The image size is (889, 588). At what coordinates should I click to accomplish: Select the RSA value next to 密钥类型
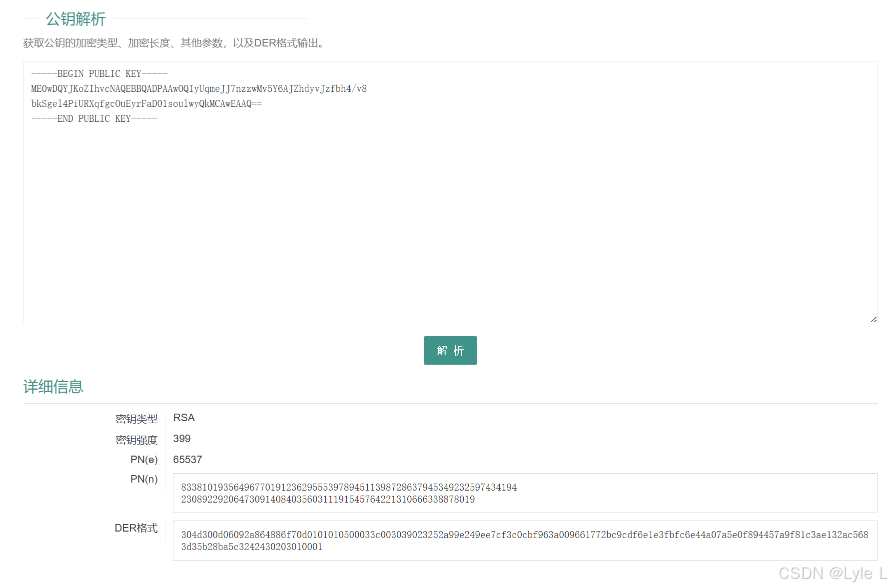pos(183,418)
